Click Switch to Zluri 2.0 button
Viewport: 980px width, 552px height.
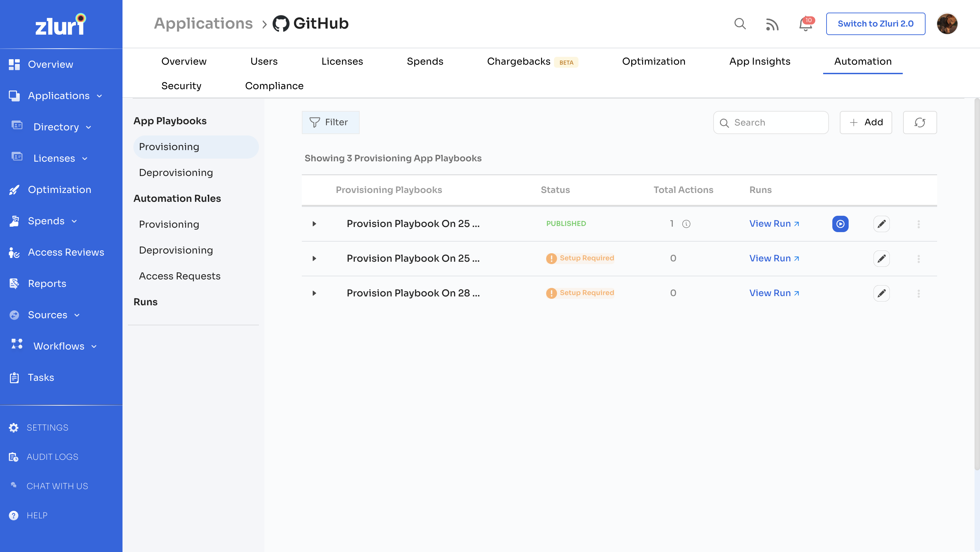[876, 23]
